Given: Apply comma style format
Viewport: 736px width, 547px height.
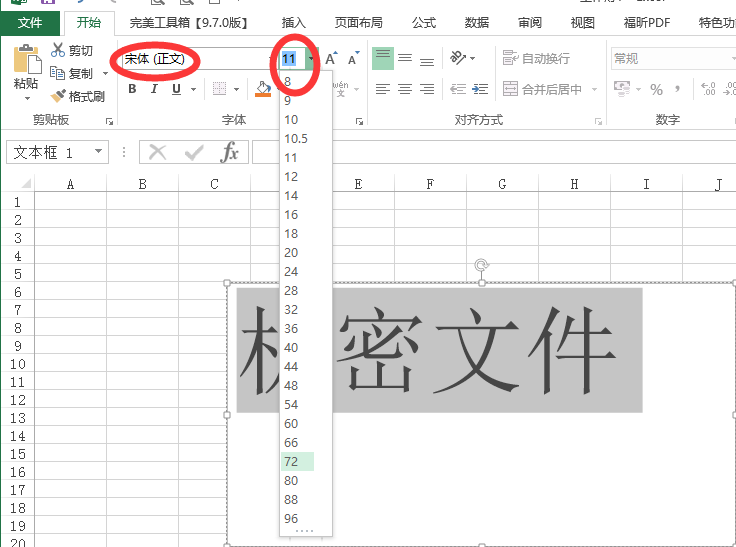Looking at the screenshot, I should click(x=677, y=89).
